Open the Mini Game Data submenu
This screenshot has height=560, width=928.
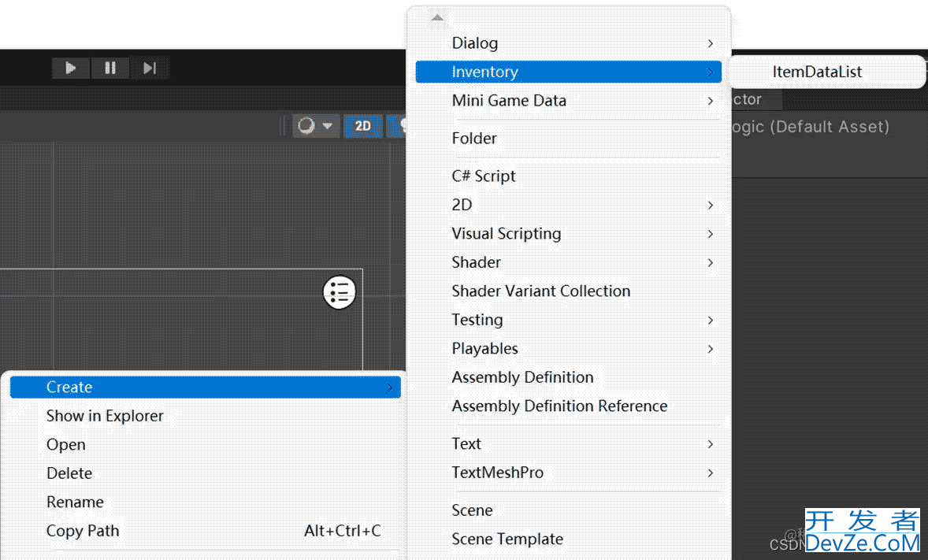coord(568,101)
